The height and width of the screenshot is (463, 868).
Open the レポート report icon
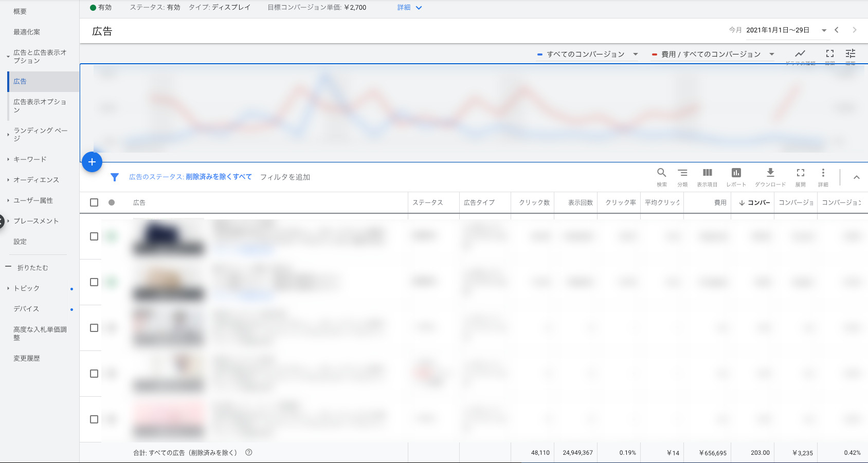[x=736, y=173]
